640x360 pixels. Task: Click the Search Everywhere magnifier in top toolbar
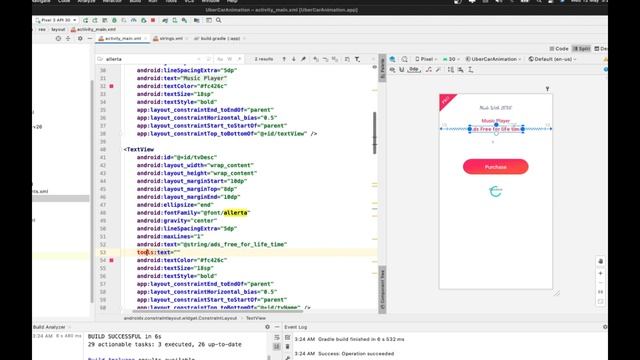tap(219, 20)
